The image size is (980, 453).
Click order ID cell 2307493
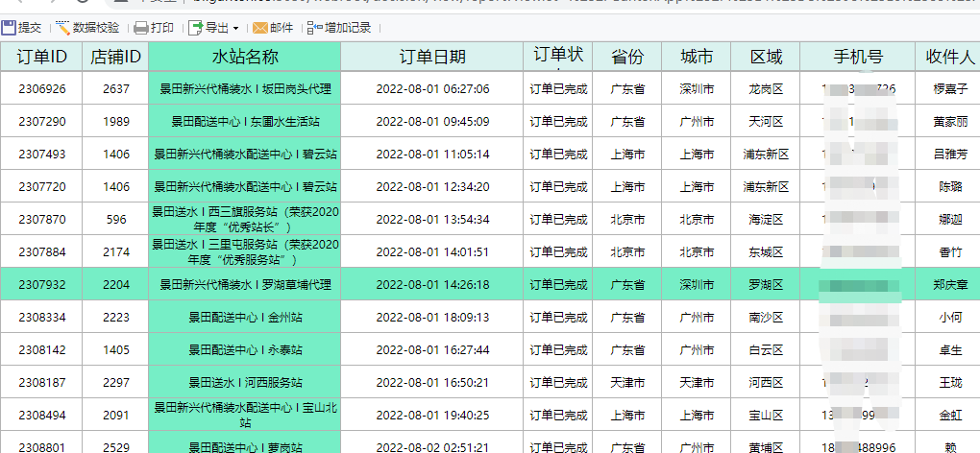point(41,154)
